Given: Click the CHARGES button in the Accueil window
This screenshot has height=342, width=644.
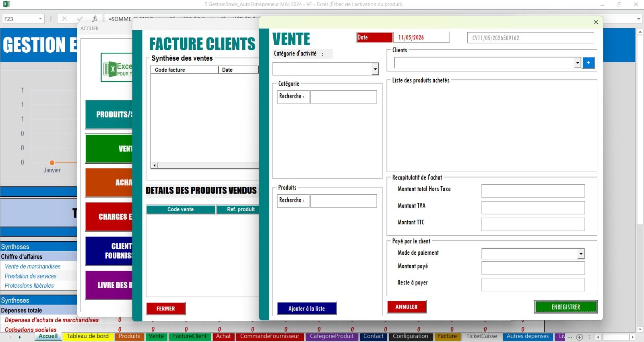Looking at the screenshot, I should [x=109, y=217].
